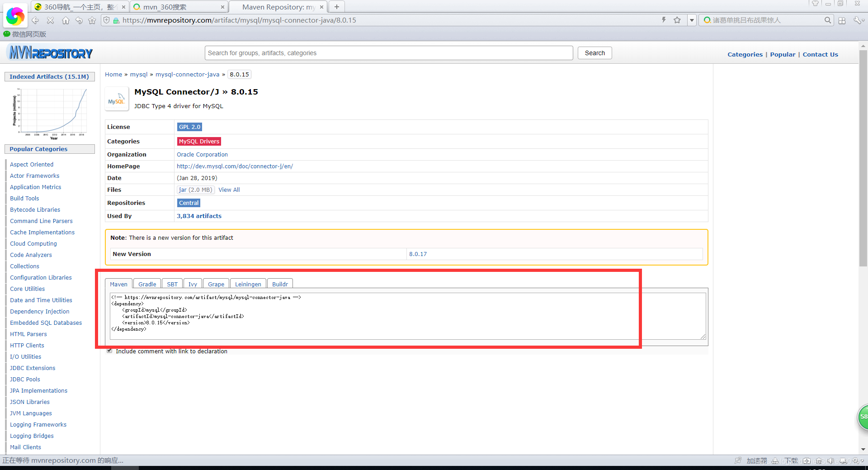Open the extensions grid icon

842,20
